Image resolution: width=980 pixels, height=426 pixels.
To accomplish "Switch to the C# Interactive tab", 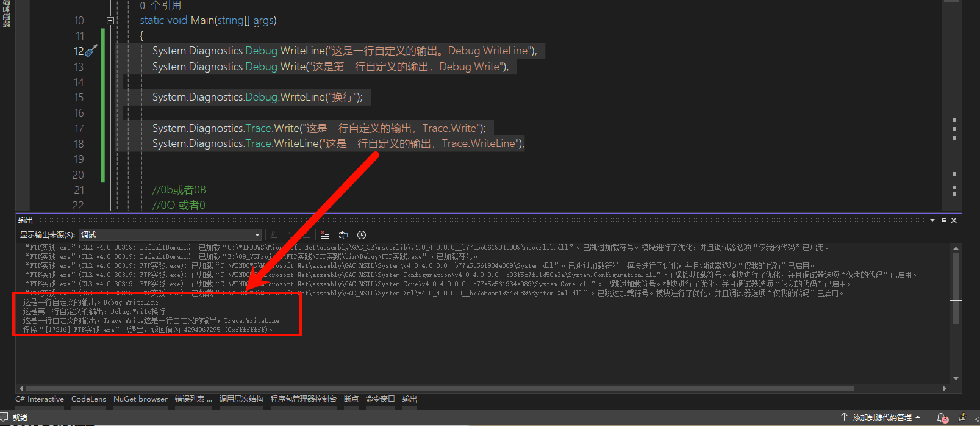I will (40, 399).
